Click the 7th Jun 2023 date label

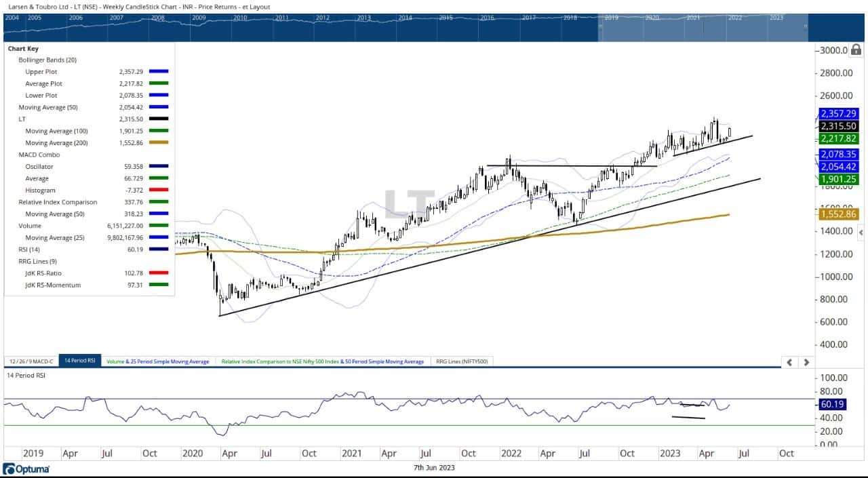point(434,468)
